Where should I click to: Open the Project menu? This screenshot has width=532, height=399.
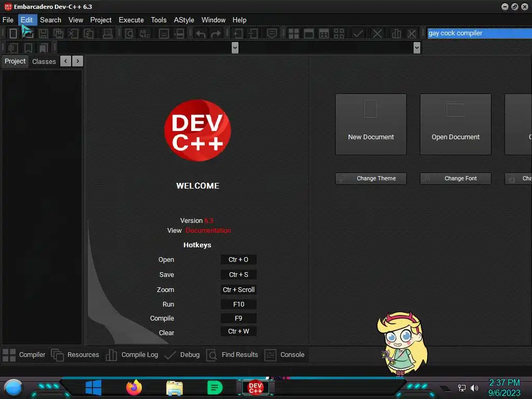click(101, 20)
